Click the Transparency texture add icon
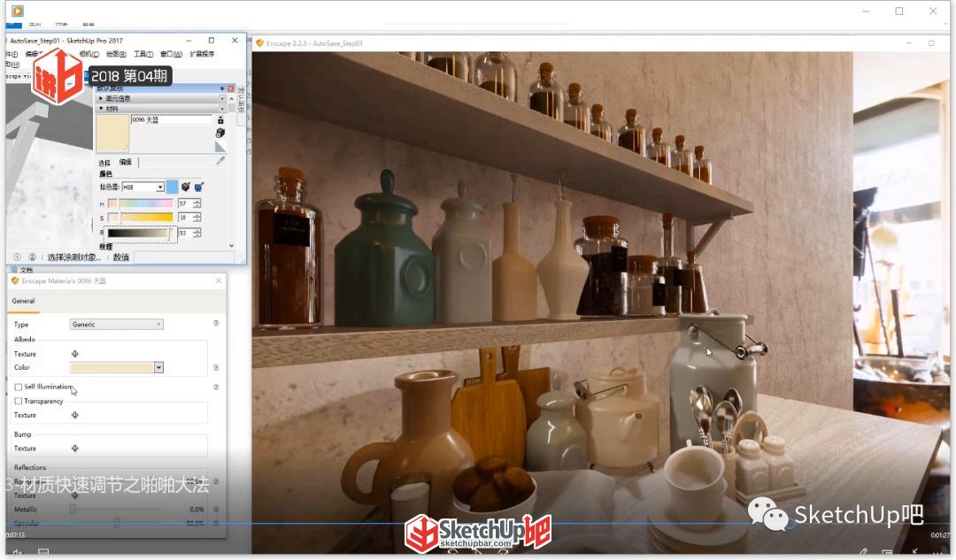The image size is (956, 560). point(75,415)
